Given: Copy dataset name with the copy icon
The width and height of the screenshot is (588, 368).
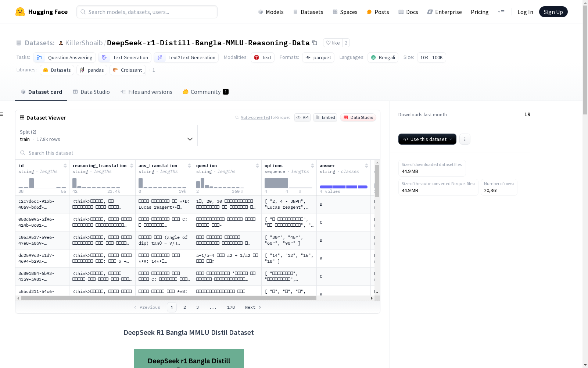Looking at the screenshot, I should 315,43.
